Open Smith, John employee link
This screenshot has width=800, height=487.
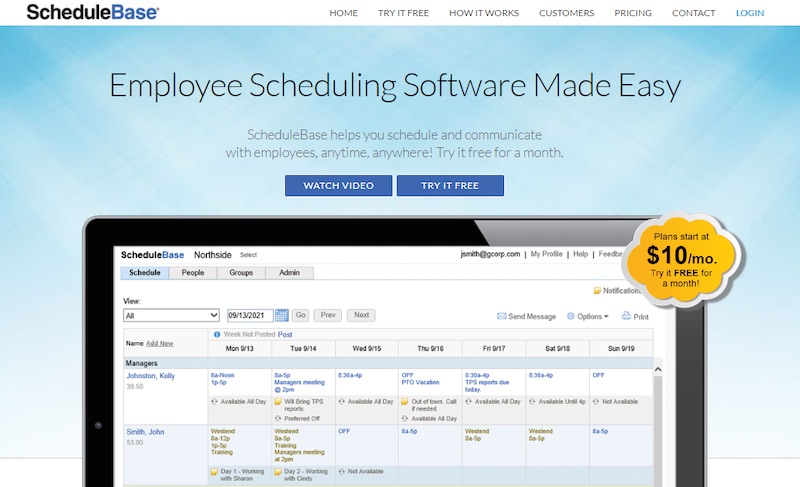[145, 432]
